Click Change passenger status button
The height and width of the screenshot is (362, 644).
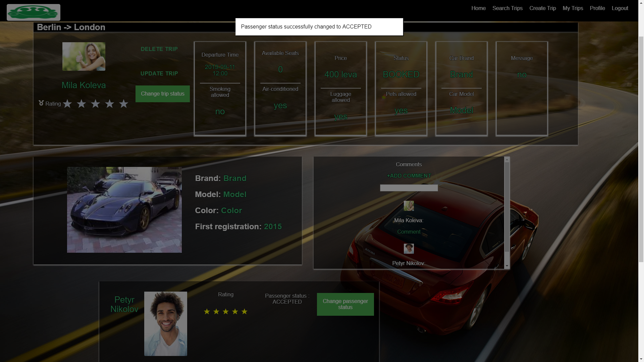[x=345, y=304]
